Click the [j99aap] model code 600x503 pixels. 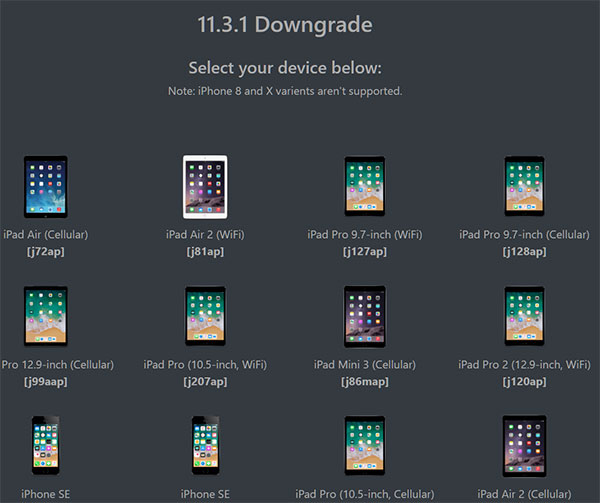pos(45,381)
